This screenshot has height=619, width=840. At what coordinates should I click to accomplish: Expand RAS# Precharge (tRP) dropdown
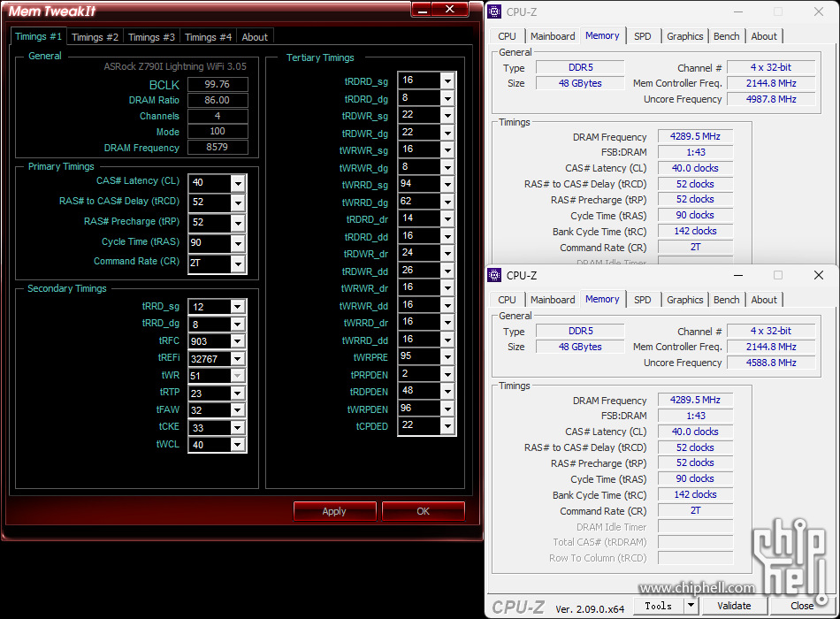tap(238, 223)
